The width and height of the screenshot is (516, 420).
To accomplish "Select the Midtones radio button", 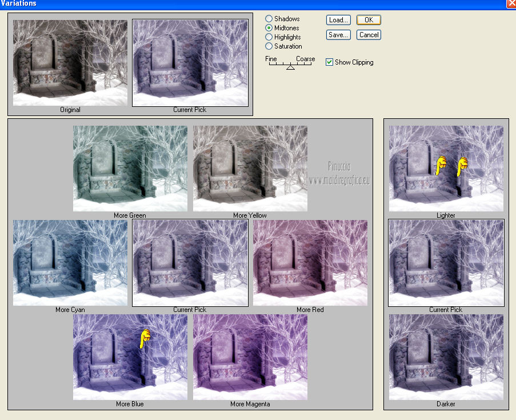I will coord(269,28).
